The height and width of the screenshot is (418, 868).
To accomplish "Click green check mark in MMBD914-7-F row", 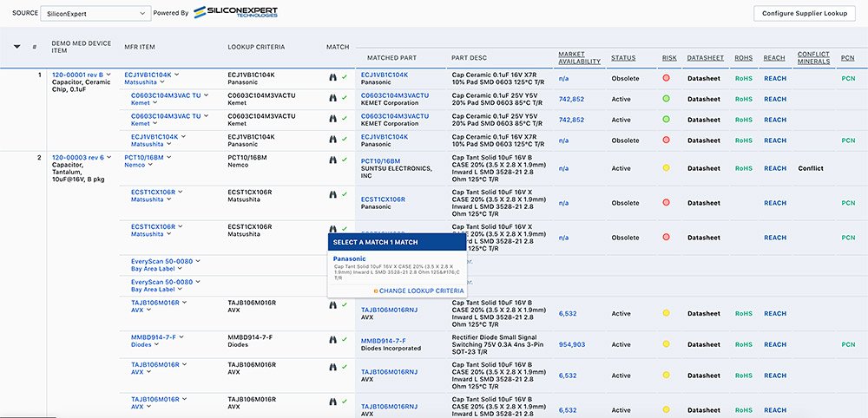I will coord(345,339).
